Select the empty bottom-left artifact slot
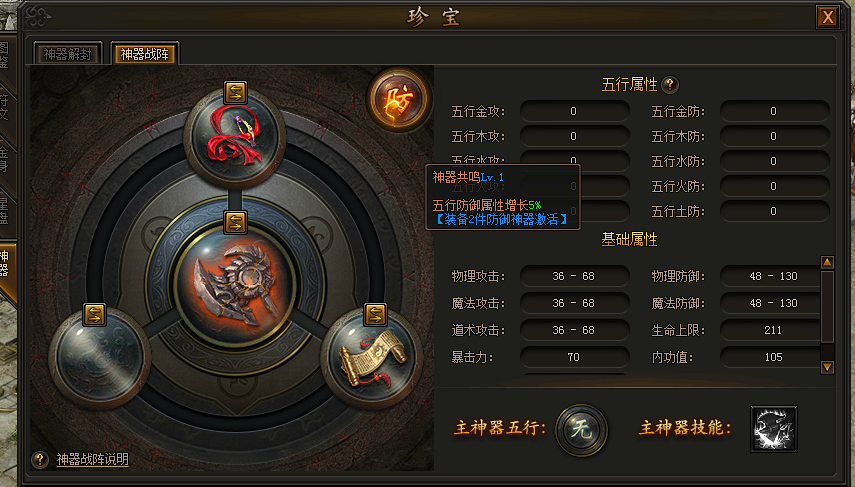The width and height of the screenshot is (855, 487). tap(99, 357)
